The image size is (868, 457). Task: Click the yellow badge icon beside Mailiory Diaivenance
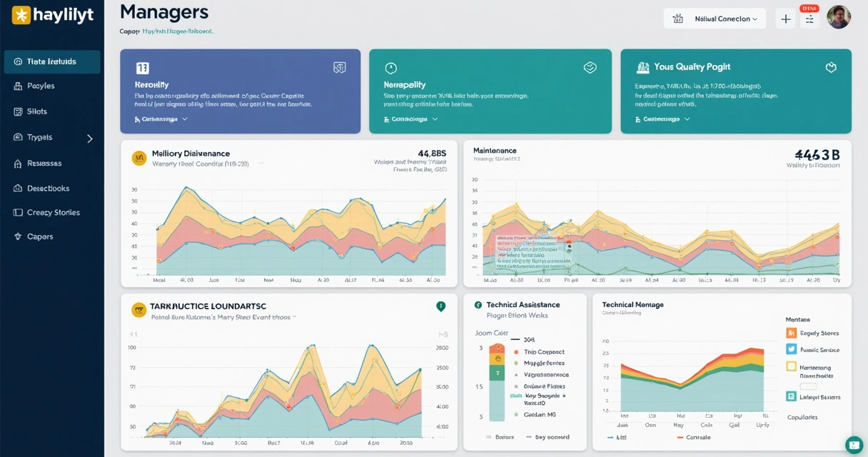[x=139, y=158]
